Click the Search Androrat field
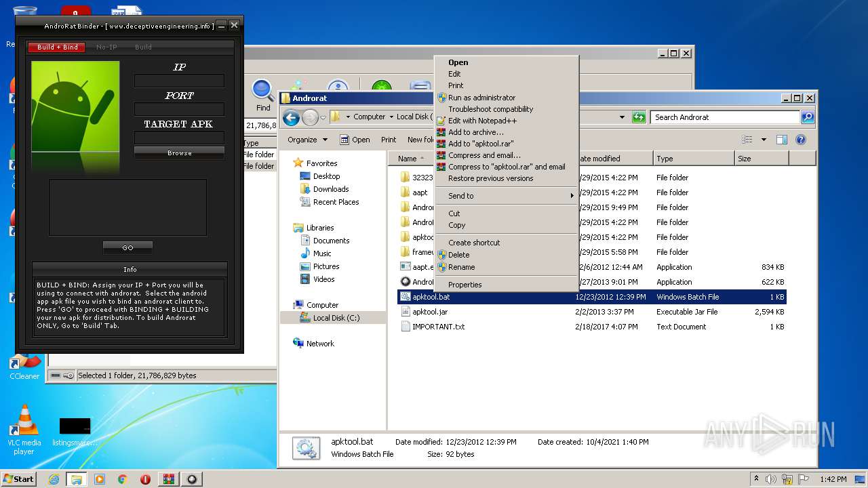The height and width of the screenshot is (488, 868). [725, 117]
